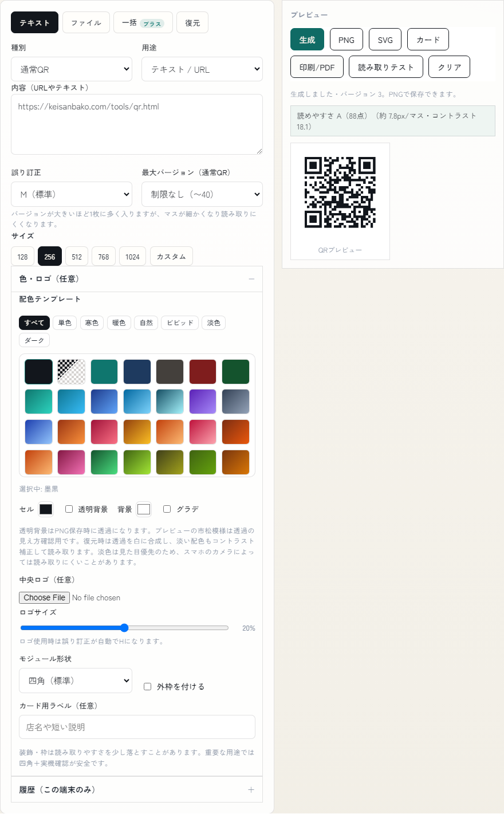The height and width of the screenshot is (814, 504).
Task: Filter color templates by 寒色
Action: (92, 323)
